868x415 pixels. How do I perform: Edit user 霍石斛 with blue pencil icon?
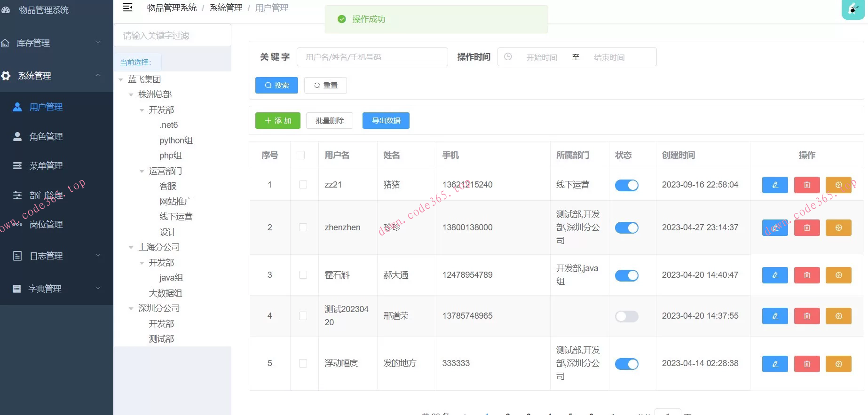click(775, 275)
